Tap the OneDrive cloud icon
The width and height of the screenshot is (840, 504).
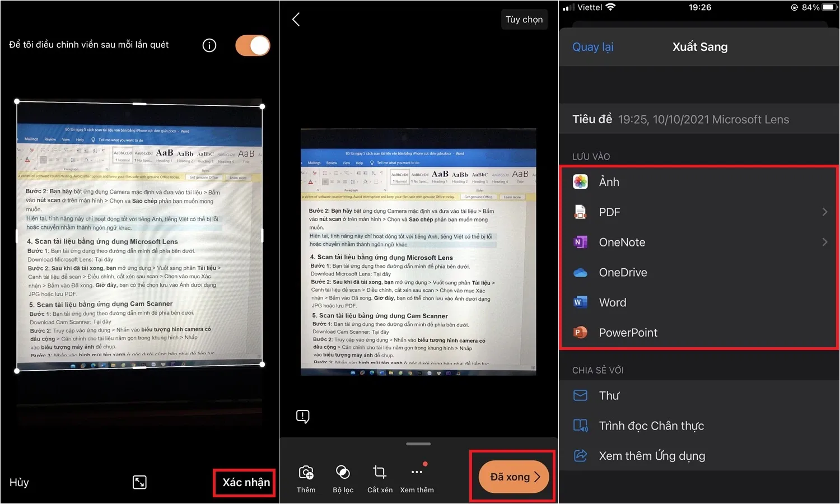coord(580,273)
